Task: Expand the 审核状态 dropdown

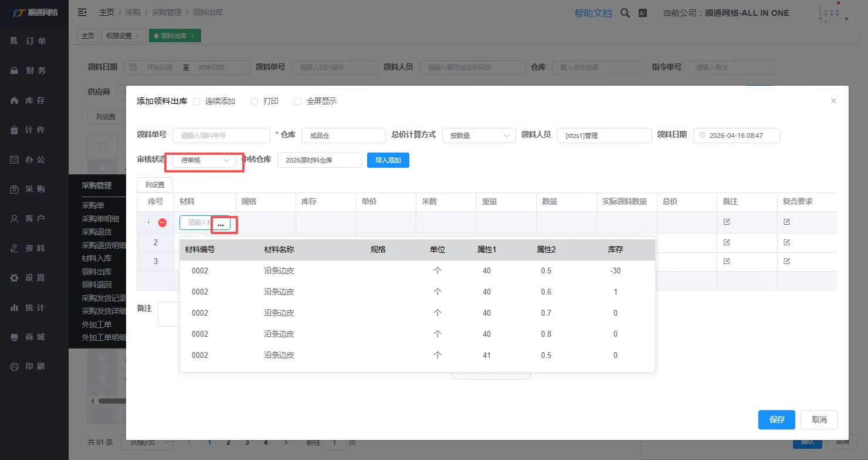Action: click(204, 160)
